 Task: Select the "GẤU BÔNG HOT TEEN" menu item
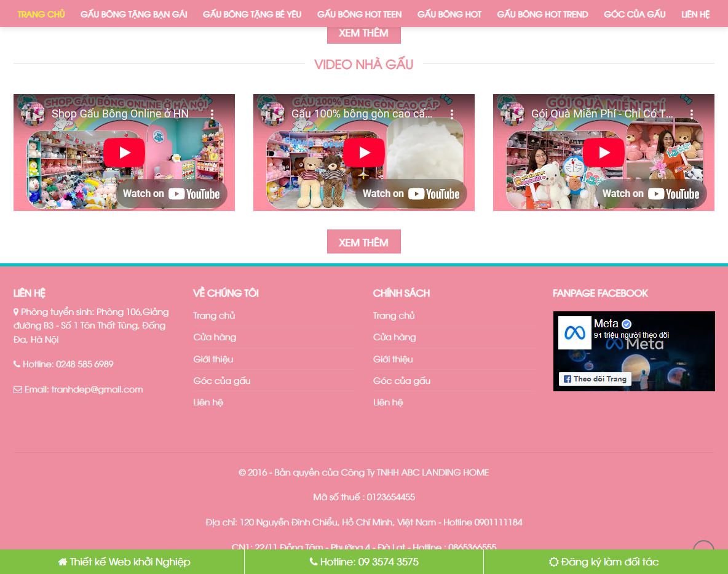click(x=359, y=14)
